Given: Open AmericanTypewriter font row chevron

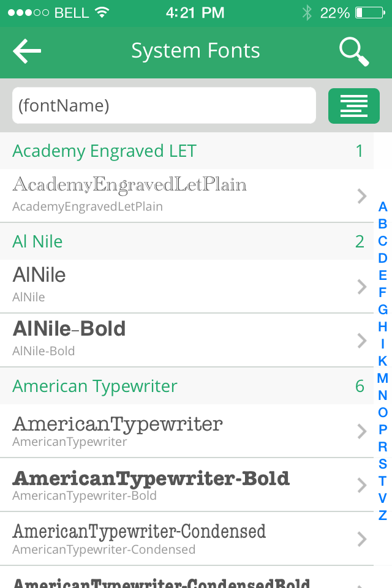Looking at the screenshot, I should pos(361,431).
